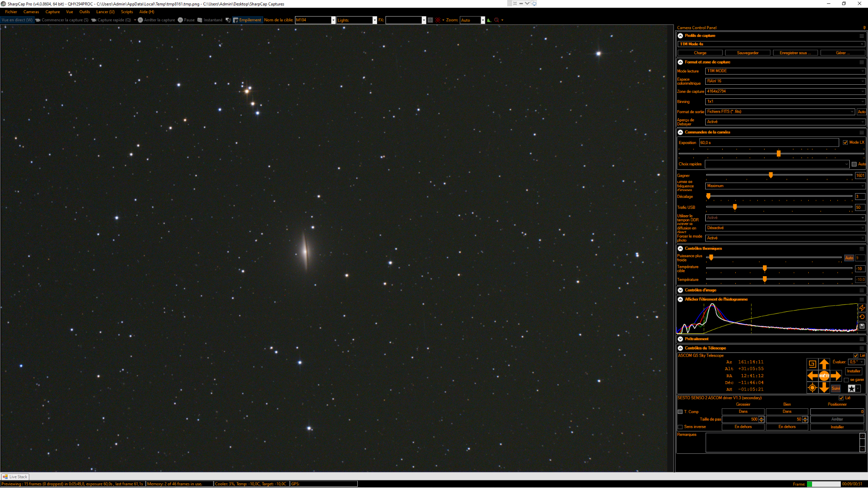Move telescope up with the up arrow
Image resolution: width=868 pixels, height=488 pixels.
click(x=824, y=364)
